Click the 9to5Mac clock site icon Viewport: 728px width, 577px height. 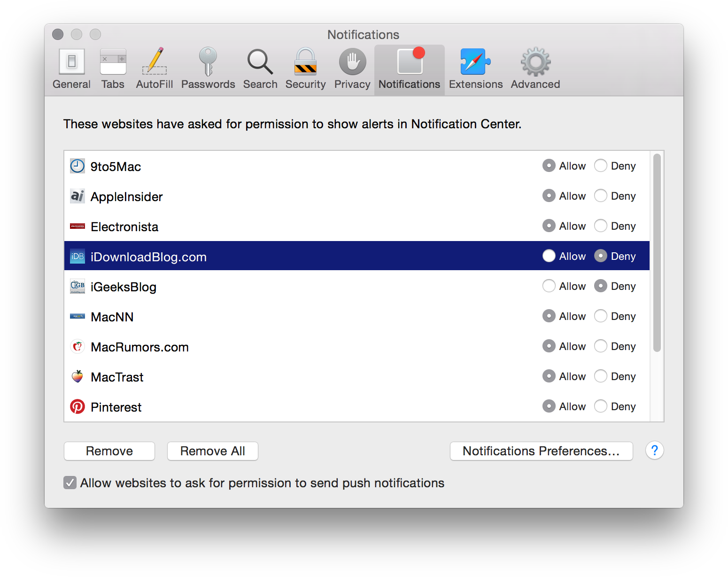(x=77, y=166)
